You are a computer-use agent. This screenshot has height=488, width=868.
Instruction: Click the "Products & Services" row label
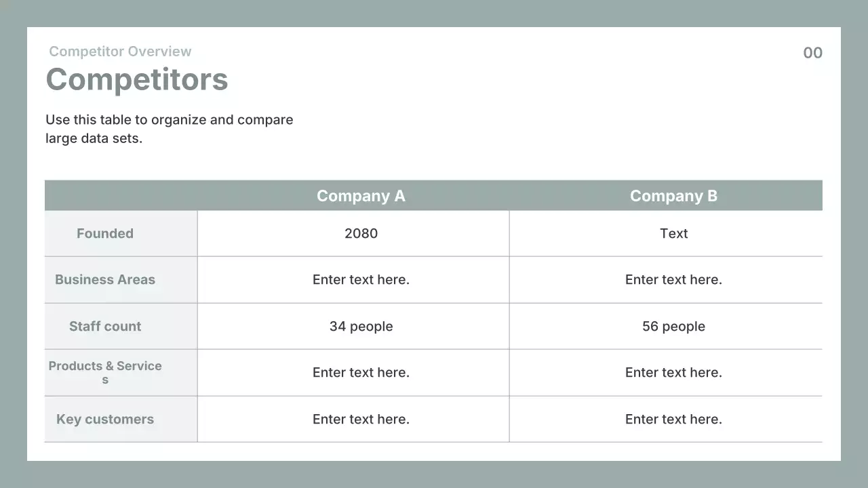pyautogui.click(x=105, y=372)
